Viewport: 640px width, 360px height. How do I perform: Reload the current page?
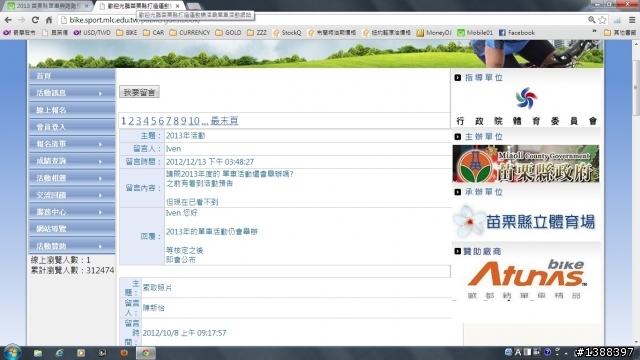(35, 20)
